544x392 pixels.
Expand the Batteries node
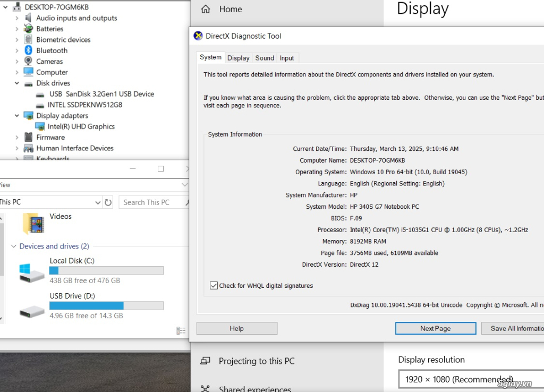coord(16,29)
